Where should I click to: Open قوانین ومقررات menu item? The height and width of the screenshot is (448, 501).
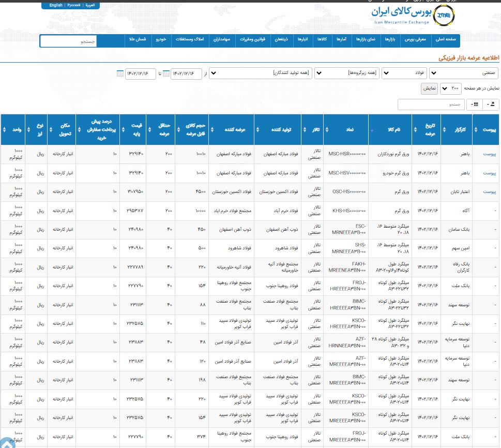click(252, 39)
